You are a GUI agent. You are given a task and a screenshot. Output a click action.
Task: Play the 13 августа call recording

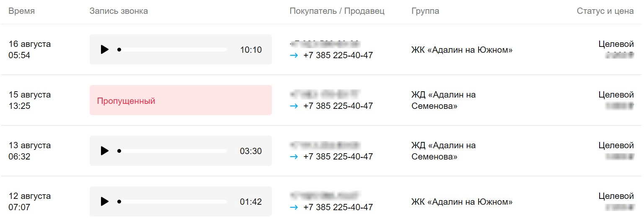[x=104, y=151]
